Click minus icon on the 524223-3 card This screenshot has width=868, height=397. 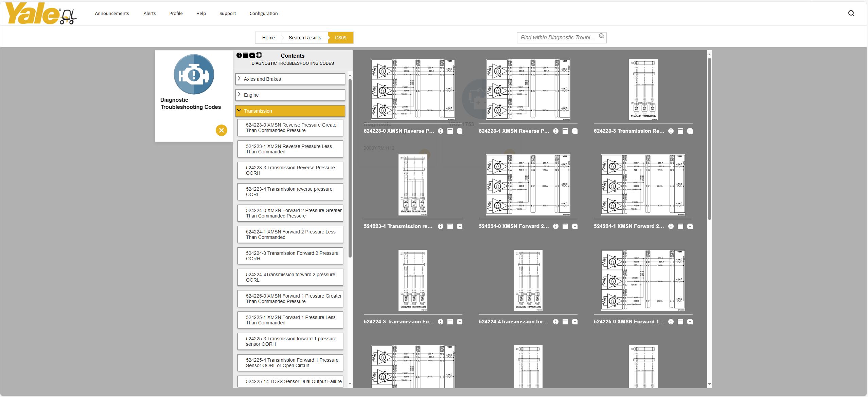[690, 131]
